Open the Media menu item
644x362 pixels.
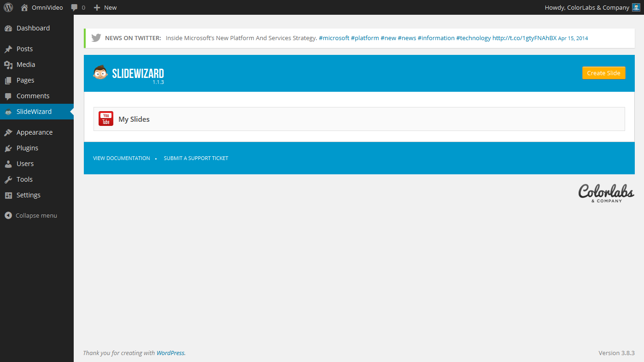(26, 65)
